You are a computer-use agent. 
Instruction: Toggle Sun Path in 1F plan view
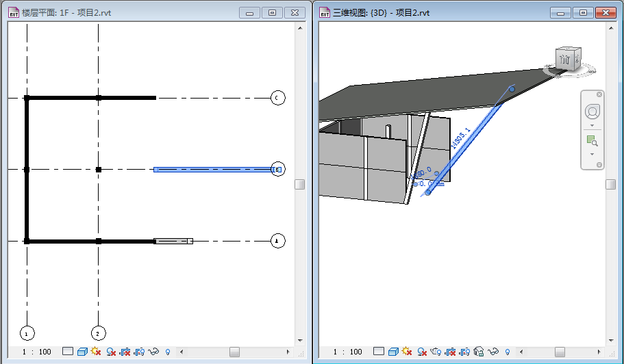[96, 351]
